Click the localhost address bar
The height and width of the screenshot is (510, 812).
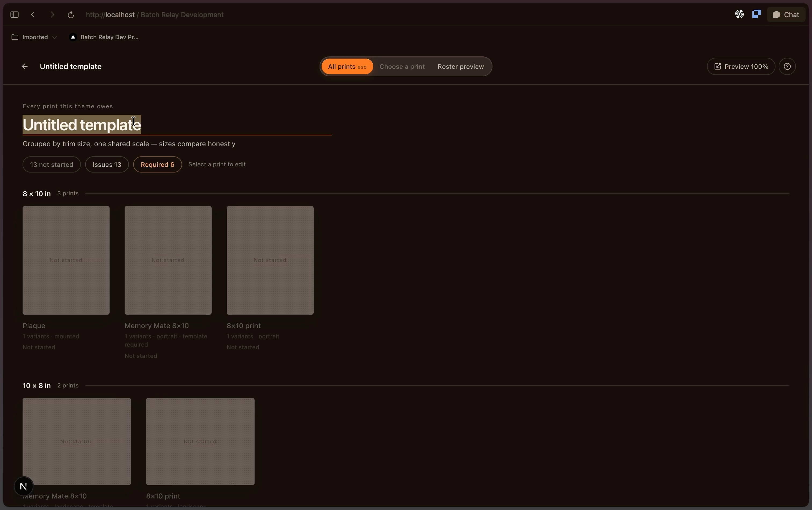pos(155,15)
